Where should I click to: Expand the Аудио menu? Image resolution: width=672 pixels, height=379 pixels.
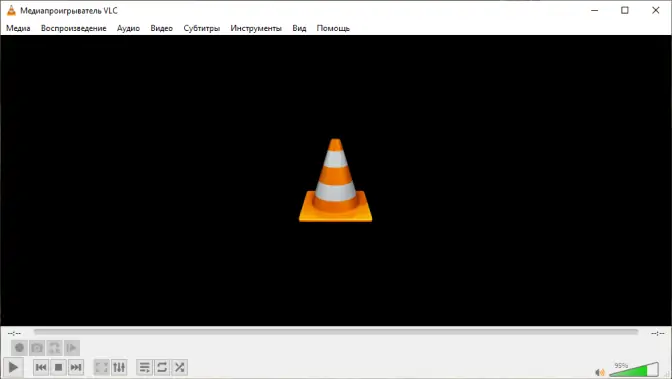(128, 28)
